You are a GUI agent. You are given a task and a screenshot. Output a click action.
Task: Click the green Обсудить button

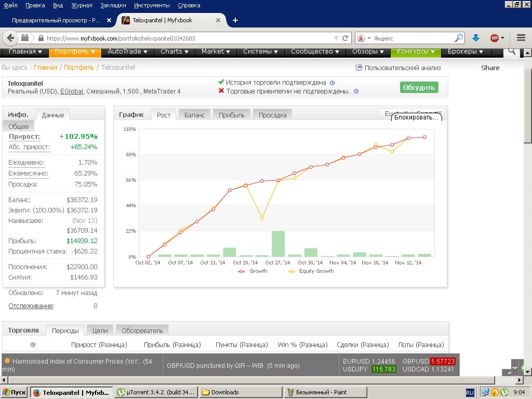coord(419,87)
